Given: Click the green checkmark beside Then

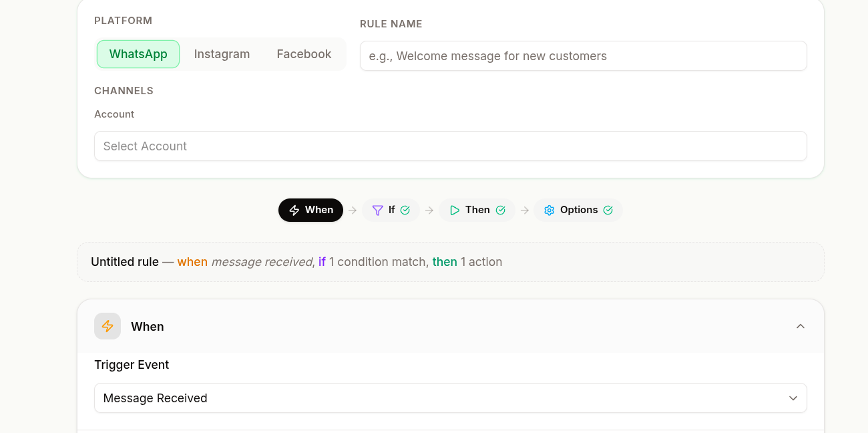Looking at the screenshot, I should (501, 210).
